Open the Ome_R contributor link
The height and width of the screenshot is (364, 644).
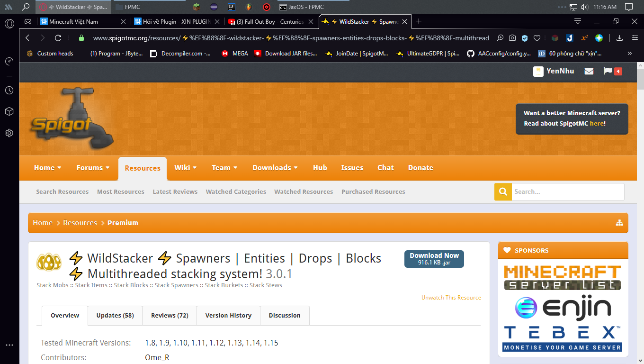pos(157,357)
